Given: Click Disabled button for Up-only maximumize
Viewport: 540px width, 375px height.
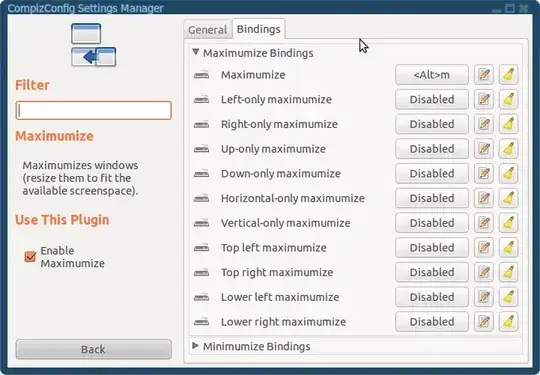Looking at the screenshot, I should tap(432, 149).
